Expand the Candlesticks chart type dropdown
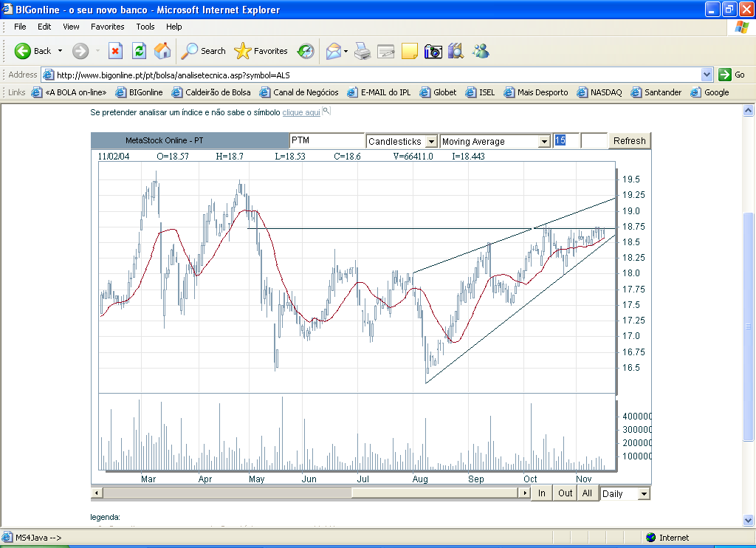756x548 pixels. pos(431,141)
